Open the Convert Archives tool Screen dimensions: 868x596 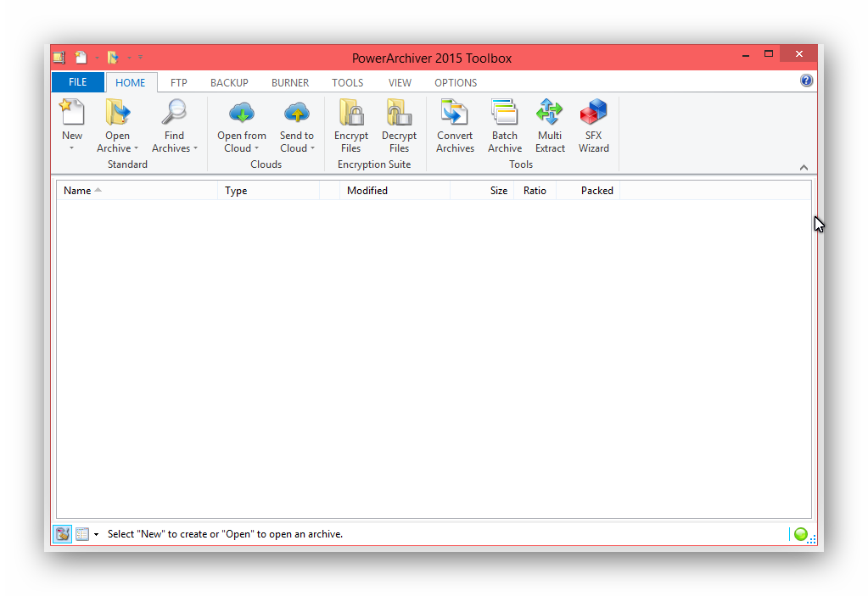pyautogui.click(x=455, y=125)
